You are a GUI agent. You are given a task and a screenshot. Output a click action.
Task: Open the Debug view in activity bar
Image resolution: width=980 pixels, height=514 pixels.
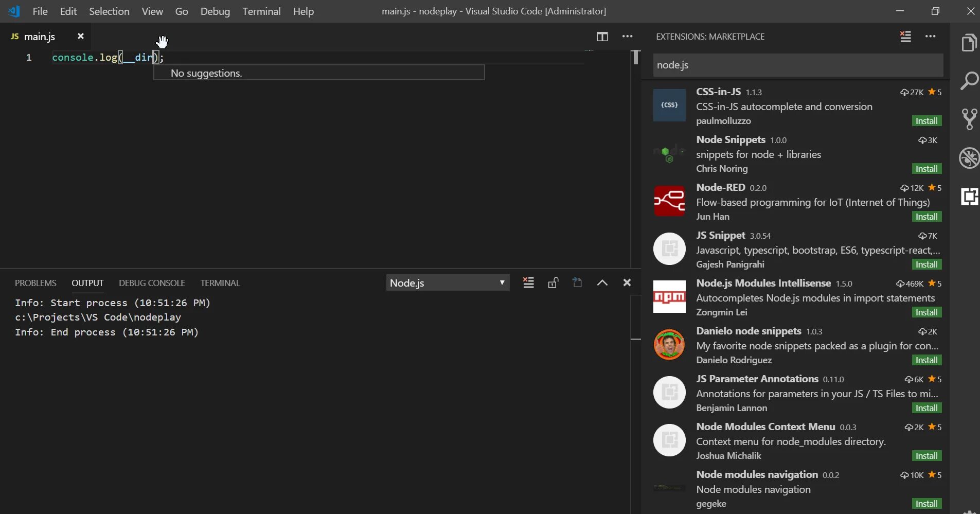pos(969,158)
